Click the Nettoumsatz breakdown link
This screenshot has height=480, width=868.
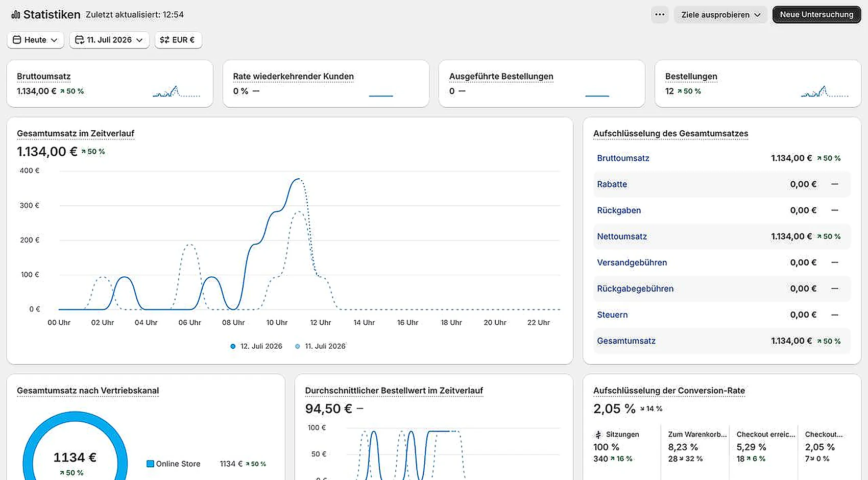[x=622, y=236]
